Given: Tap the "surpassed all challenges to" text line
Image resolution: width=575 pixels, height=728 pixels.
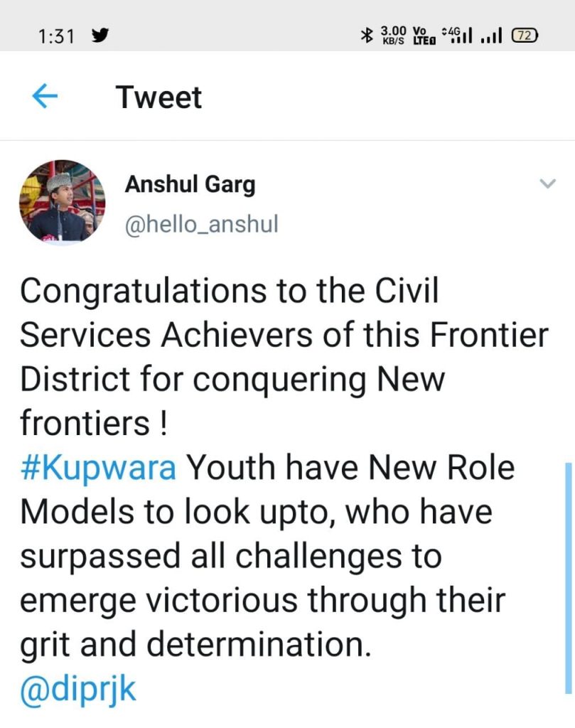Looking at the screenshot, I should pos(230,557).
